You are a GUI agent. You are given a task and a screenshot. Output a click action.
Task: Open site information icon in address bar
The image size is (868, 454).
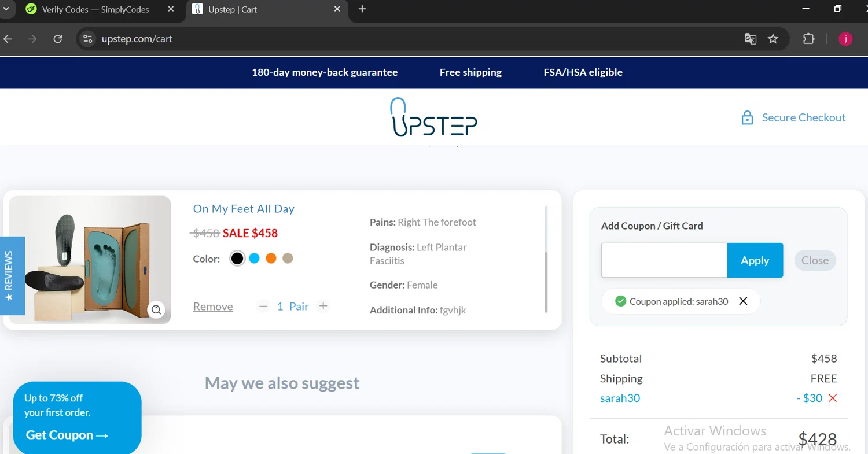[87, 39]
